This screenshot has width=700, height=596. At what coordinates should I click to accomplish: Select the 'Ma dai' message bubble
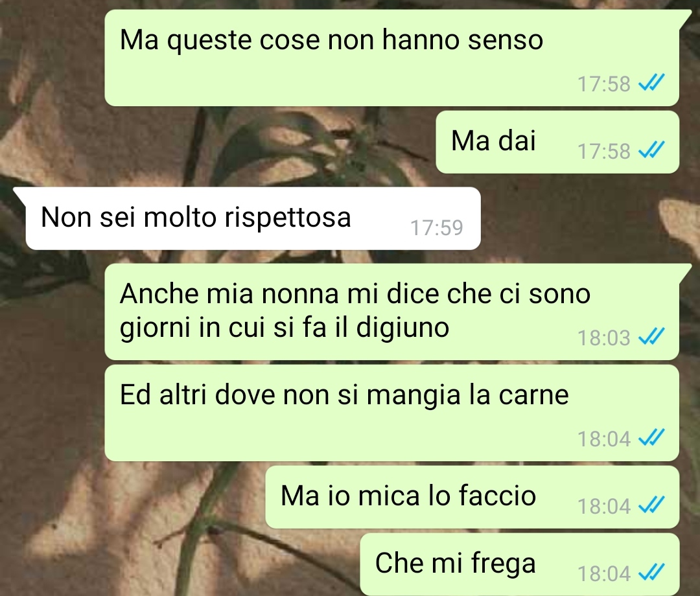coord(557,142)
